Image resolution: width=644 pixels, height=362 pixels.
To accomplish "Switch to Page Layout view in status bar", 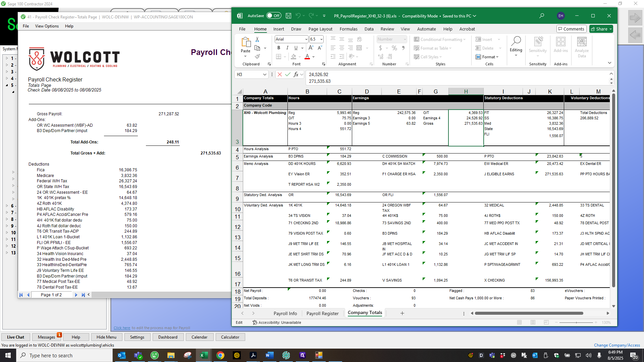I will pyautogui.click(x=533, y=322).
